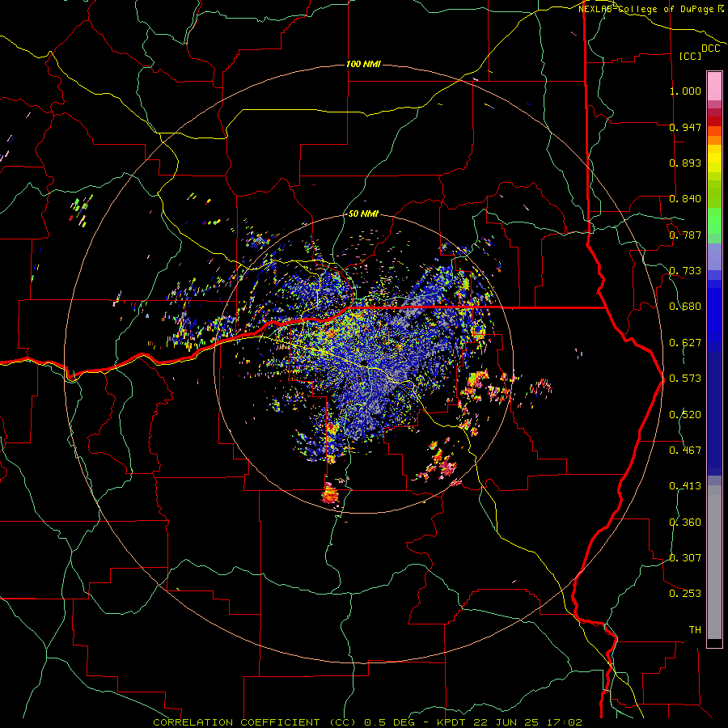The width and height of the screenshot is (728, 728).
Task: Click the gray lower segment of color bar
Action: [x=714, y=562]
